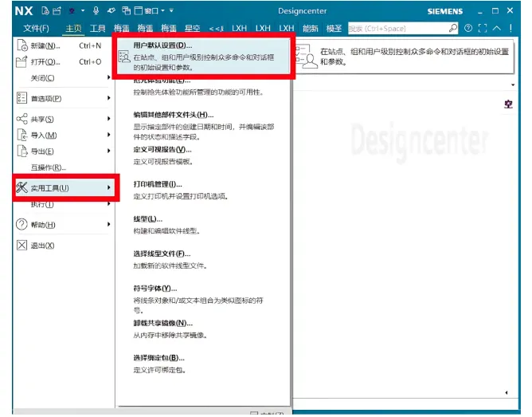Image resolution: width=532 pixels, height=417 pixels.
Task: Open the 文件(F) menu
Action: tap(36, 28)
